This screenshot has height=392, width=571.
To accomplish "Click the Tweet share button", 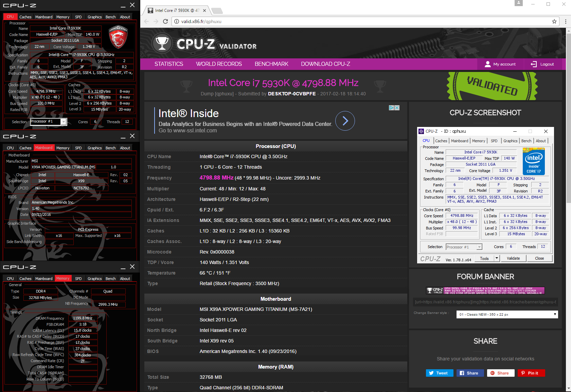I will point(439,373).
